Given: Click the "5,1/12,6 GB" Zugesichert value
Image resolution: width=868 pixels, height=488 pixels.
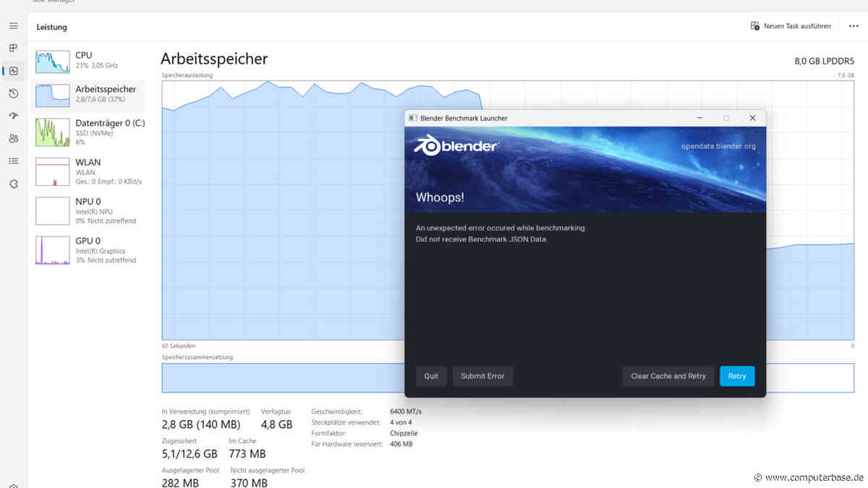Looking at the screenshot, I should (x=190, y=454).
